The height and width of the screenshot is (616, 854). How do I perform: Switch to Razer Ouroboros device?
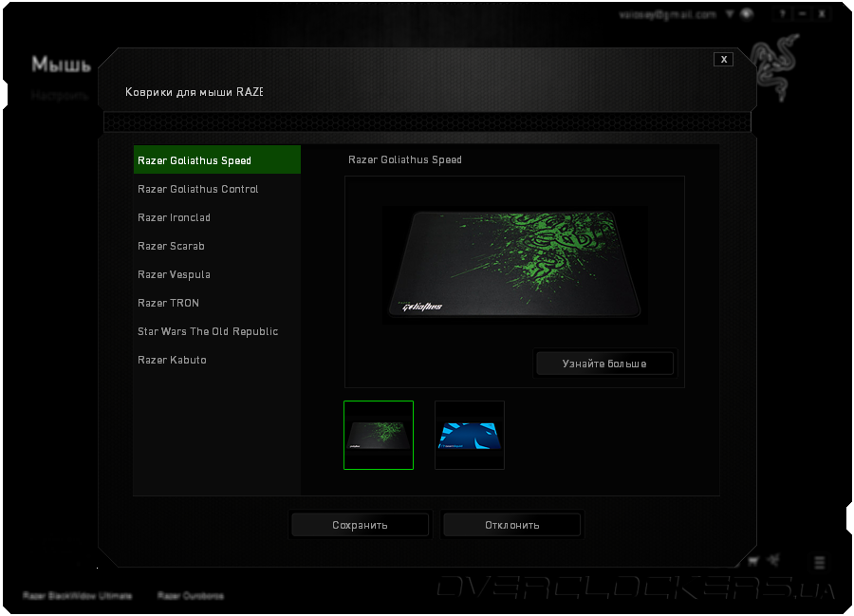[191, 595]
